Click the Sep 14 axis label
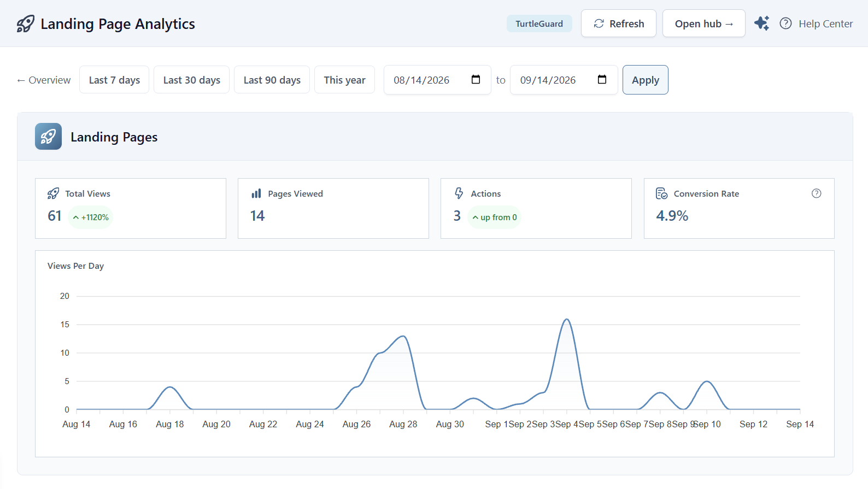The height and width of the screenshot is (489, 868). (800, 424)
